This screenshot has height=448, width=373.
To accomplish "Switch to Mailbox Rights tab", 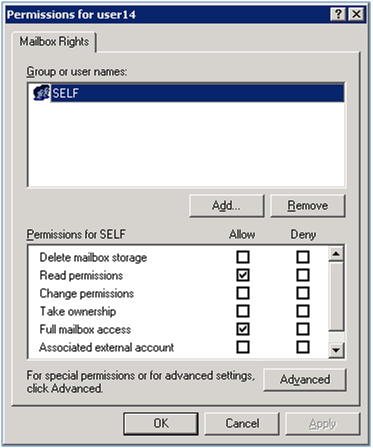I will tap(54, 42).
